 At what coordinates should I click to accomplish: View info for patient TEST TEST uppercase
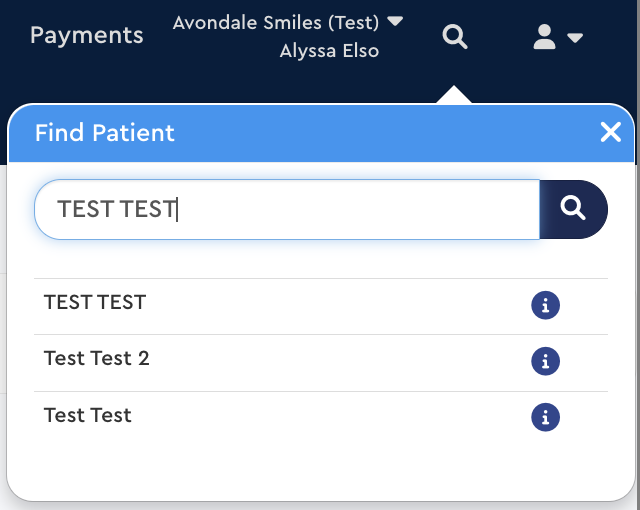point(545,306)
